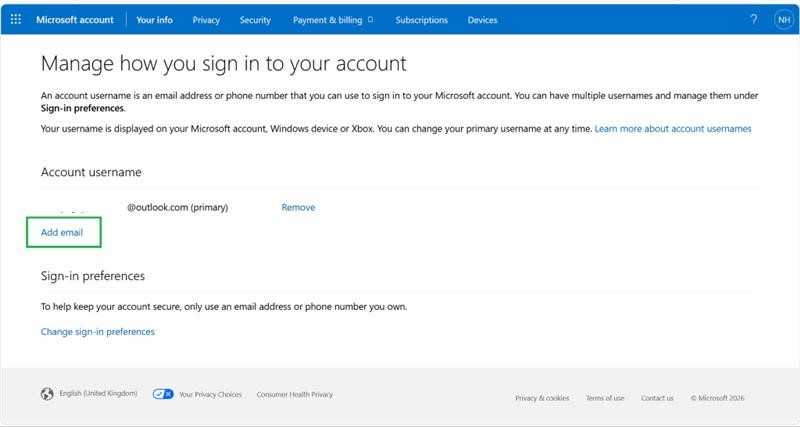Viewport: 800px width, 427px height.
Task: Open Privacy & cookies footer link
Action: (542, 398)
